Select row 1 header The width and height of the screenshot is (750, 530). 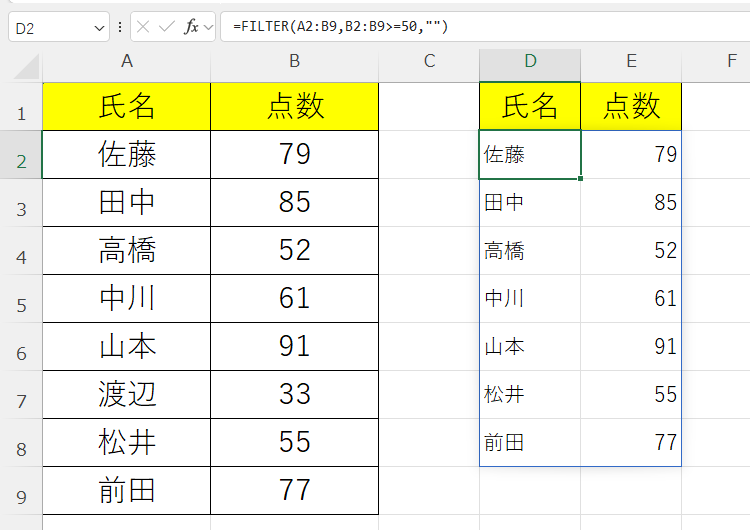pos(21,107)
